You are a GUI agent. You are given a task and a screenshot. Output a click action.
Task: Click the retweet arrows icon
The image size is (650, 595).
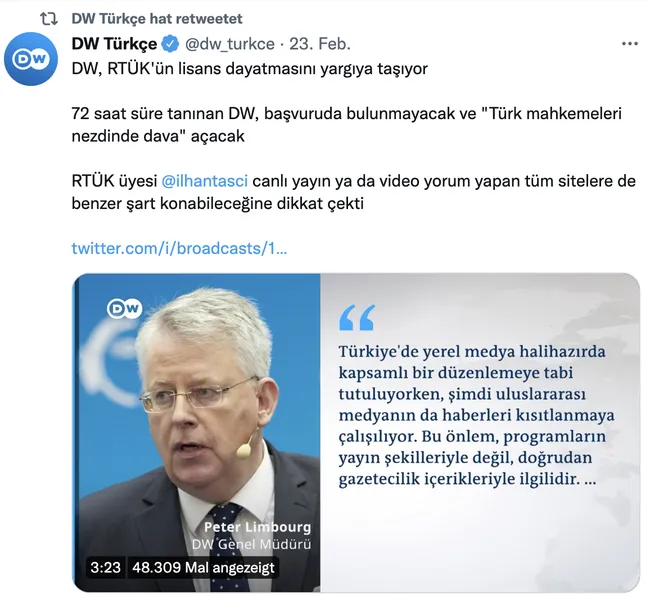49,19
